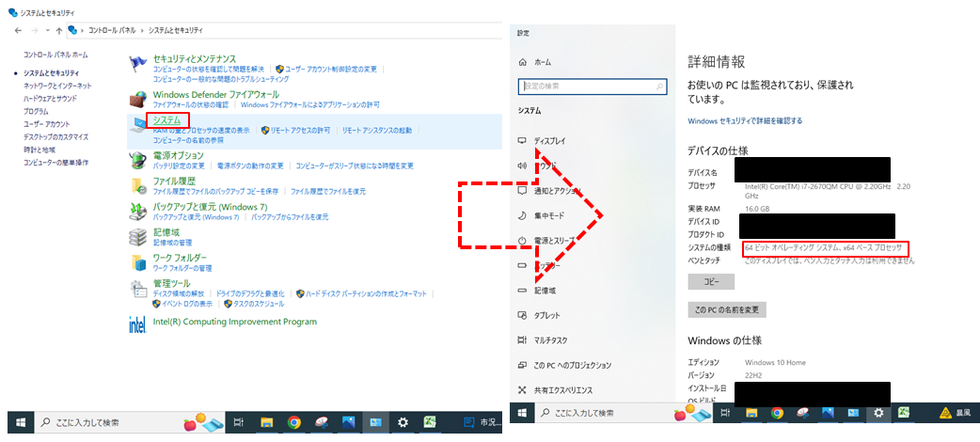
Task: Click この PC の名前を変更 button
Action: pos(727,310)
